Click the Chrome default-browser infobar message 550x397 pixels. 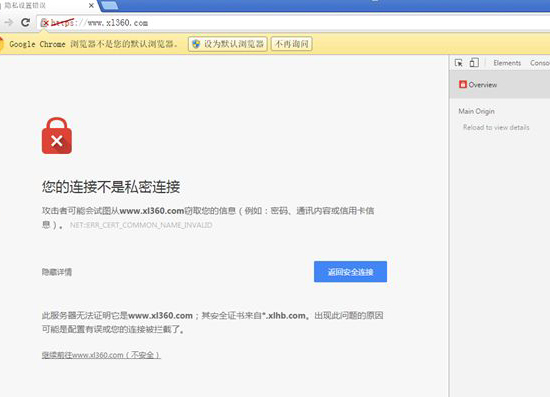click(x=94, y=44)
